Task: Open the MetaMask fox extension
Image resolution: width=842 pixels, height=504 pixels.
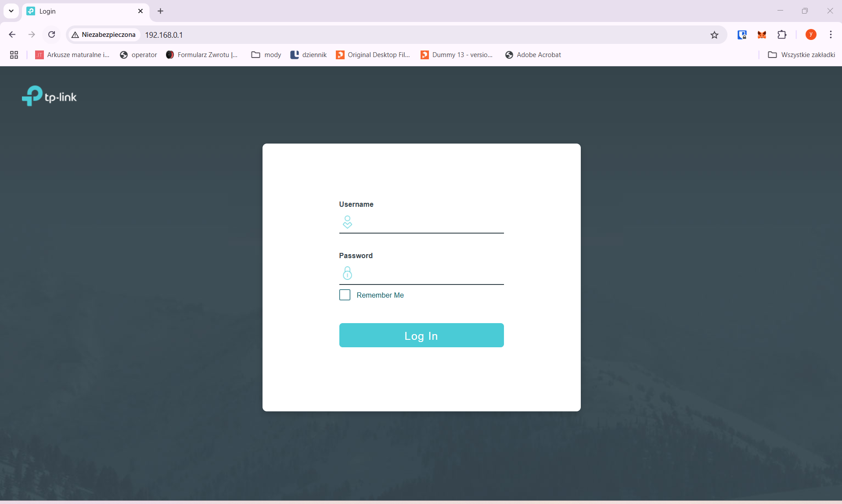Action: click(x=762, y=35)
